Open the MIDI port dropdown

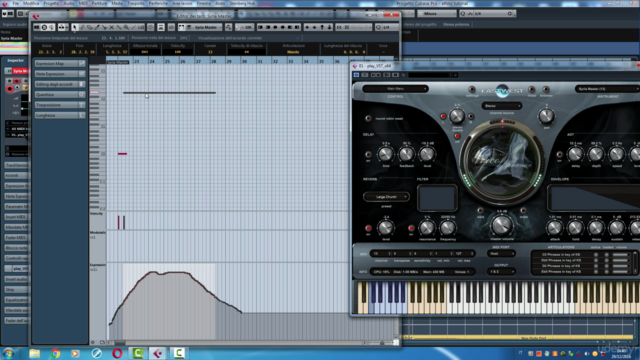(x=502, y=253)
